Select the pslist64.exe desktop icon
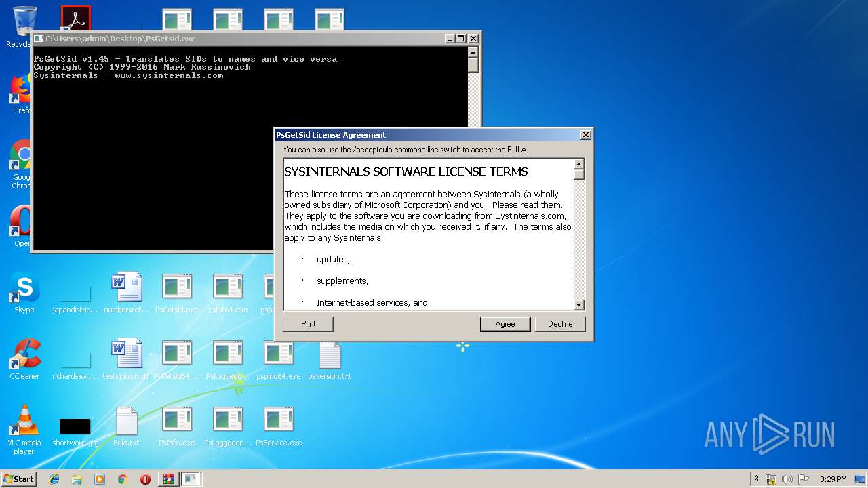Screen dimensions: 868x488 228,293
